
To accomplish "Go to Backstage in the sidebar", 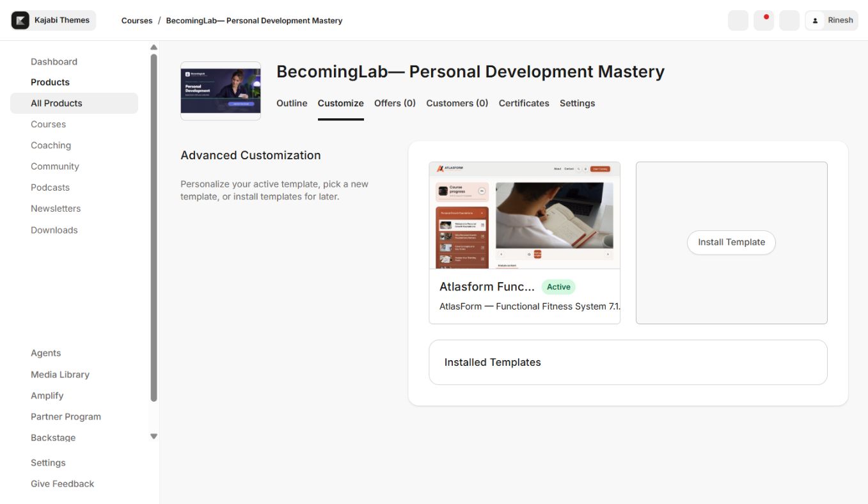I will tap(53, 437).
